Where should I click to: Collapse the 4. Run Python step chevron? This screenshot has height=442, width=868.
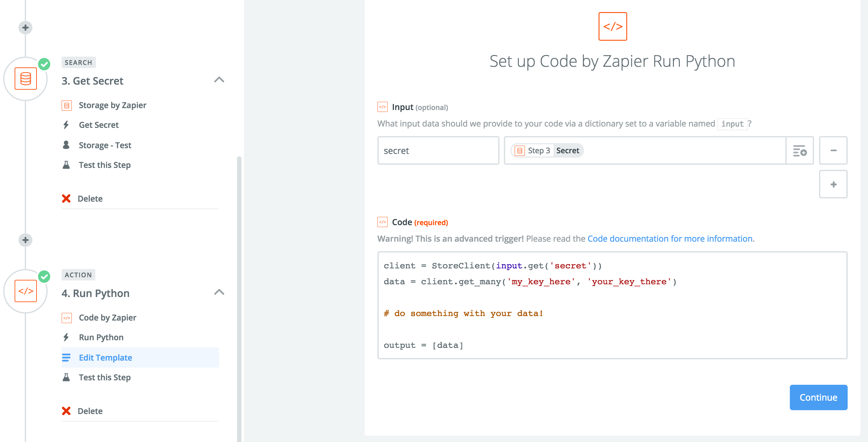click(x=219, y=292)
